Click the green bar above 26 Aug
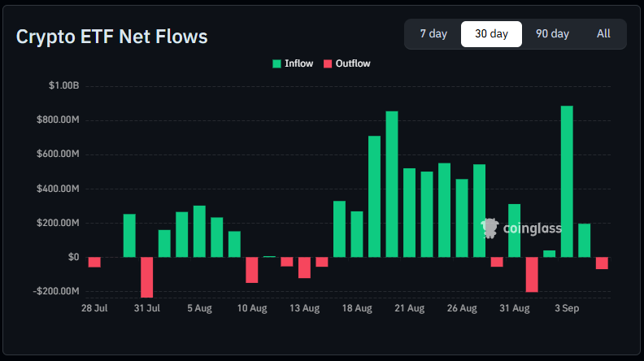The width and height of the screenshot is (644, 361). click(462, 218)
